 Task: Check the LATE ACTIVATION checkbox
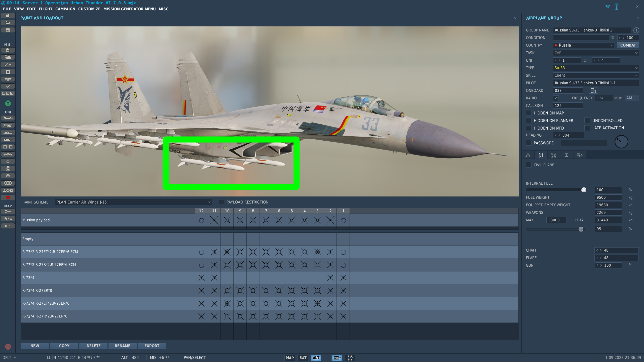coord(587,128)
